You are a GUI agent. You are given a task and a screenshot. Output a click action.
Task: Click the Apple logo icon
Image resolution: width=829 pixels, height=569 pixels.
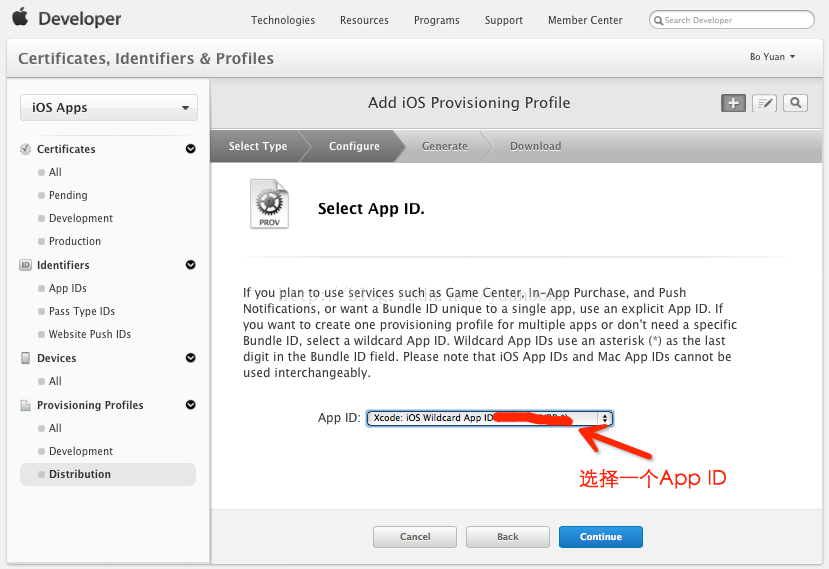click(20, 19)
